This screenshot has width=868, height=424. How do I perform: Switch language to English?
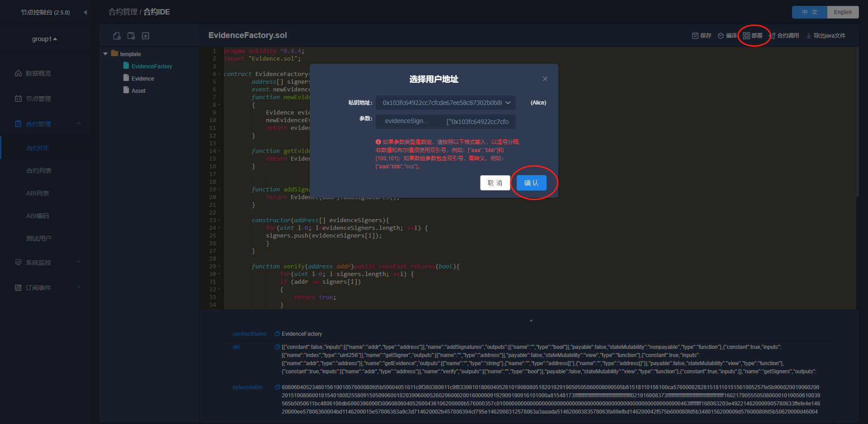(x=843, y=12)
